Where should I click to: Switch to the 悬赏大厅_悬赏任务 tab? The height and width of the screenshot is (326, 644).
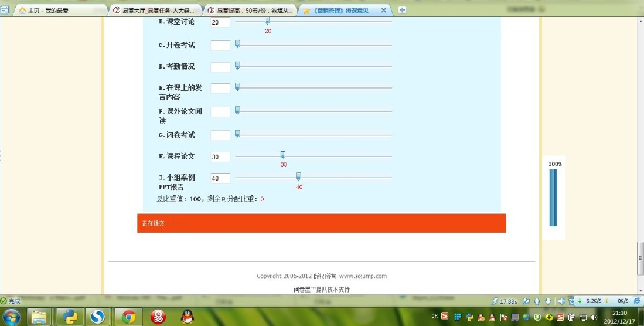coord(155,11)
